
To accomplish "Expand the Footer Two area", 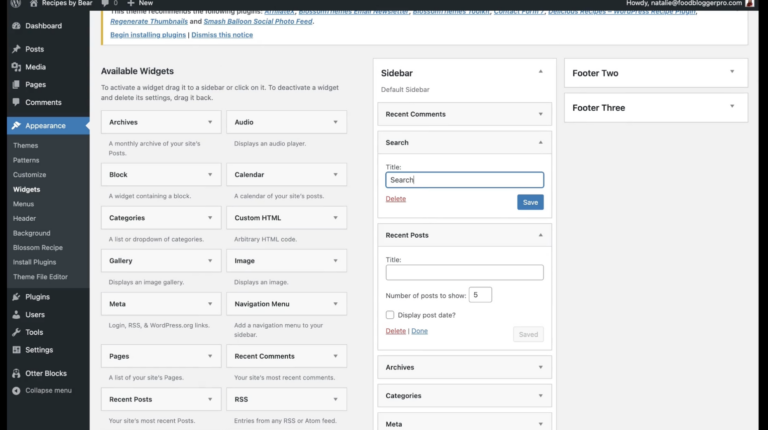I will click(x=732, y=72).
